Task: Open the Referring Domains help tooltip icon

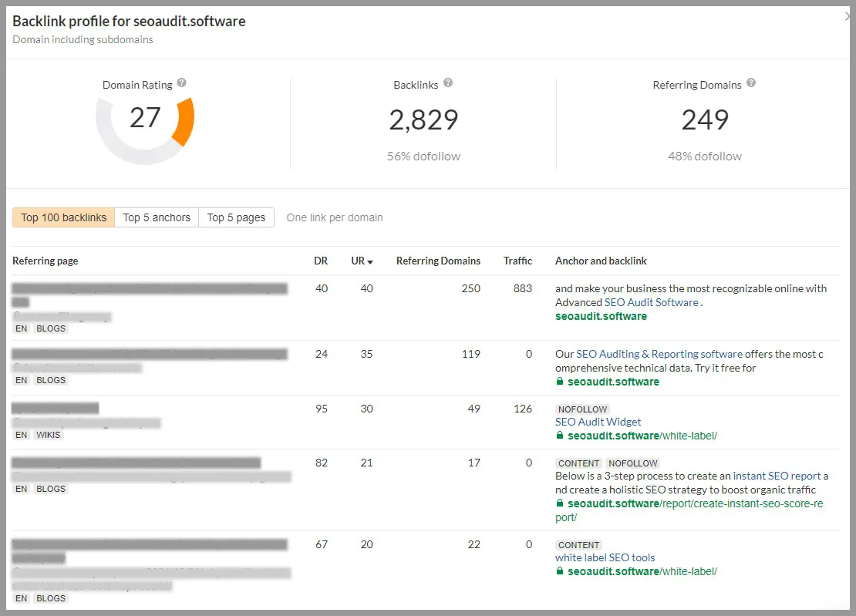Action: (x=751, y=83)
